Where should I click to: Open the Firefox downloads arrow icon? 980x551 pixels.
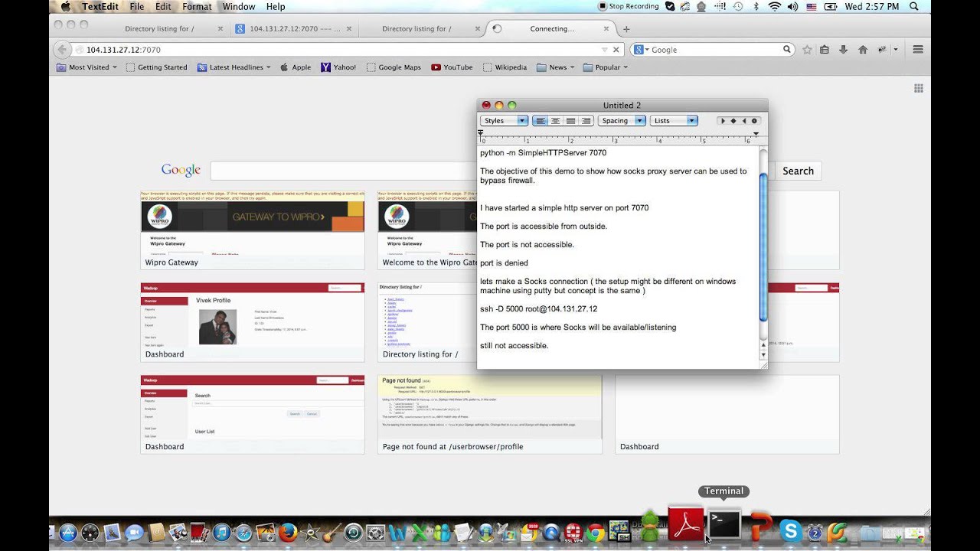coord(843,50)
